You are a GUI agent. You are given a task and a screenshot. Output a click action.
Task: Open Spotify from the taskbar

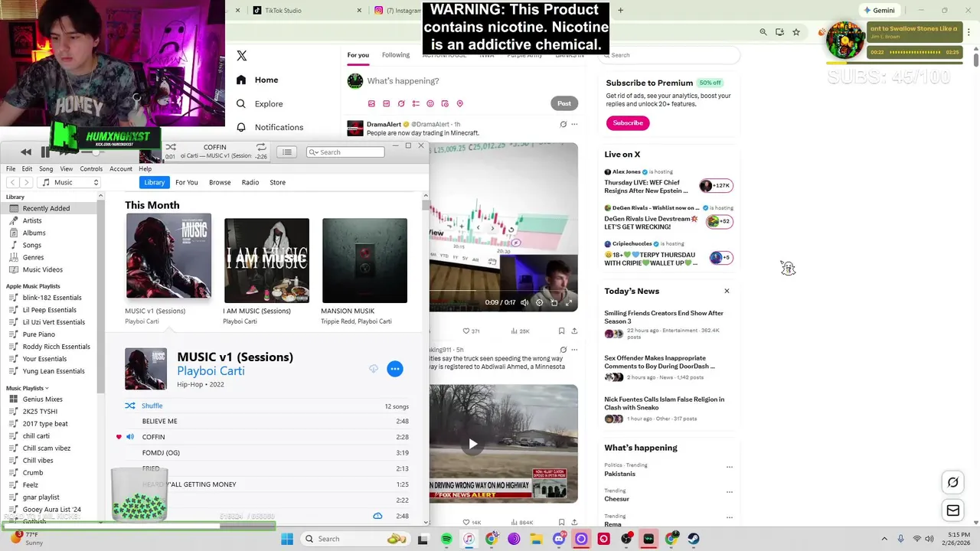coord(446,539)
